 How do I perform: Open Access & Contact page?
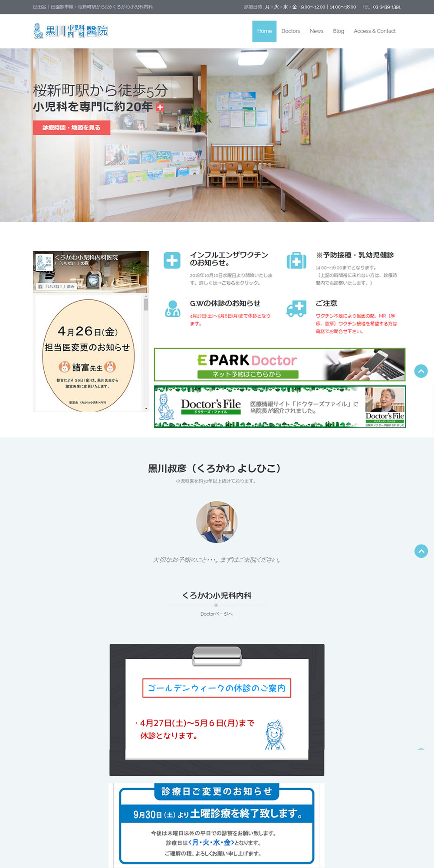[x=375, y=31]
